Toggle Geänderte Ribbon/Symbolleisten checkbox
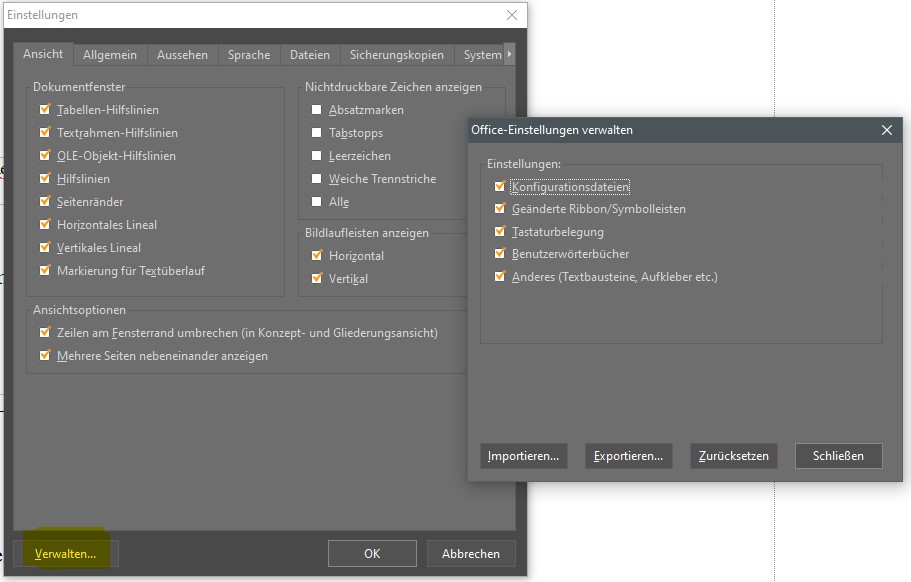 pos(500,209)
